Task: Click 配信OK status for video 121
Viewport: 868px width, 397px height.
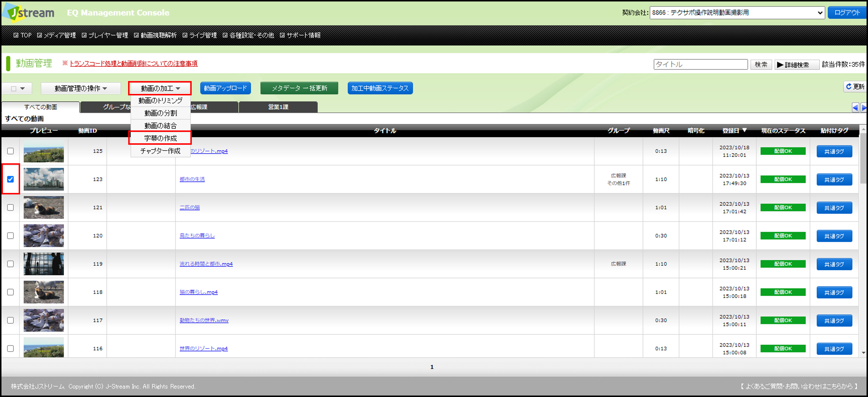Action: click(783, 207)
